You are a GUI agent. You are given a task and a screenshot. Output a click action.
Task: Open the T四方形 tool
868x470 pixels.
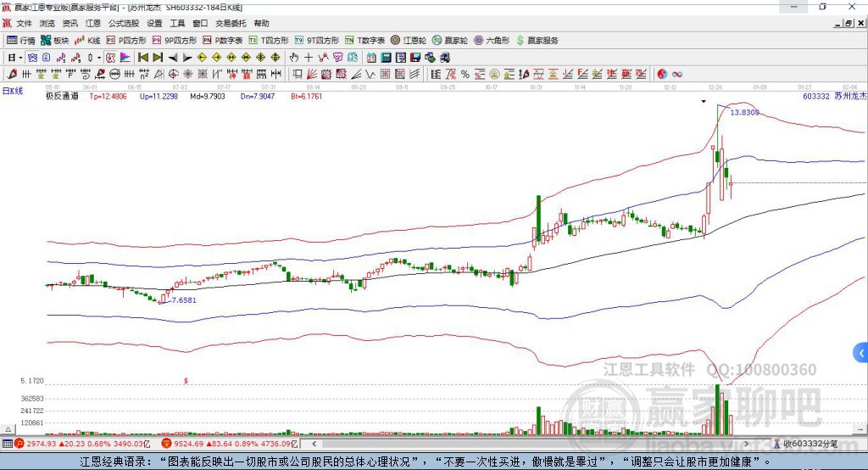[x=269, y=41]
